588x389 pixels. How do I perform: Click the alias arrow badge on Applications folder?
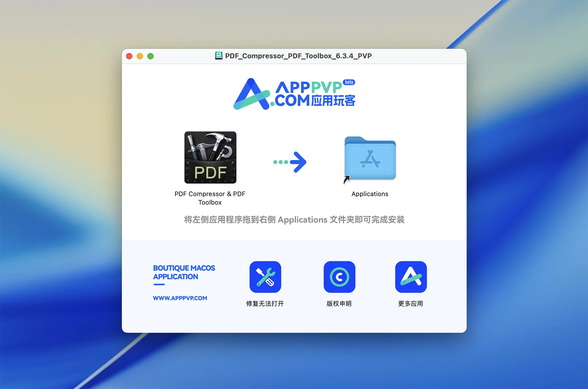pos(347,179)
